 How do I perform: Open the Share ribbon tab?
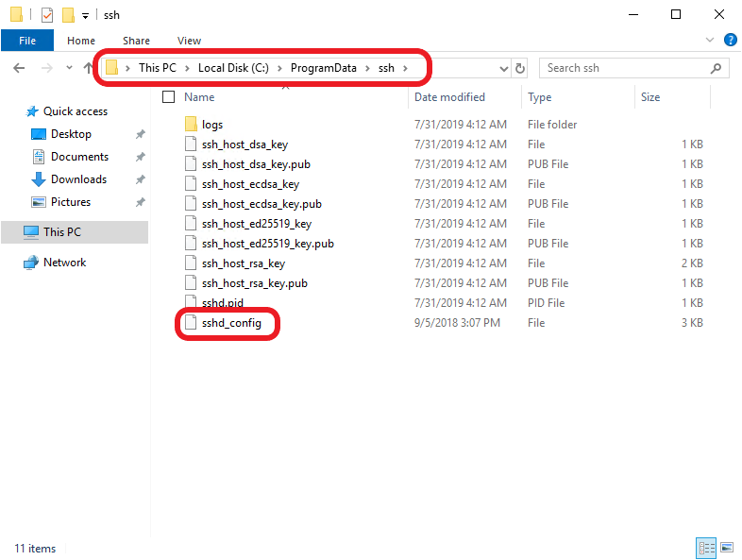136,41
